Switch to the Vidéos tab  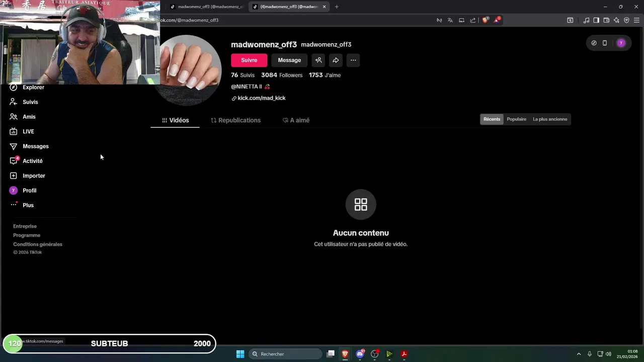coord(175,120)
